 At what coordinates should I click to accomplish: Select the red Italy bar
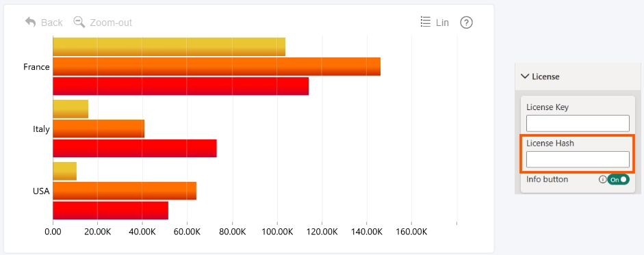coord(135,148)
